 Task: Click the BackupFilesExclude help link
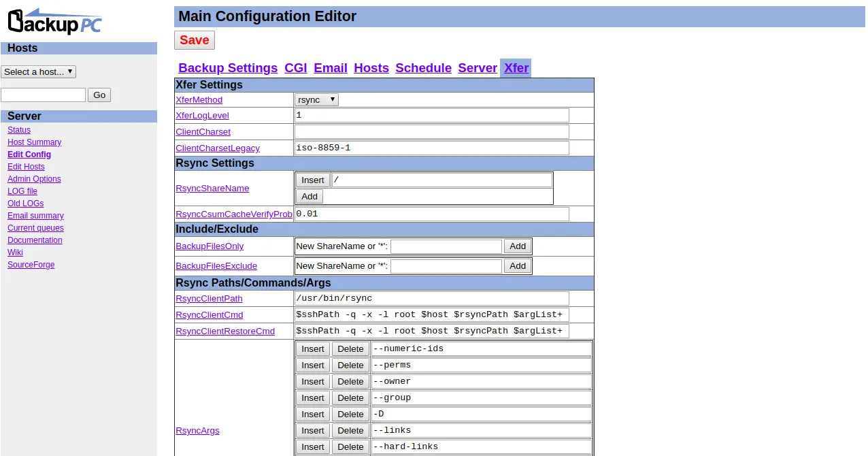pos(216,266)
